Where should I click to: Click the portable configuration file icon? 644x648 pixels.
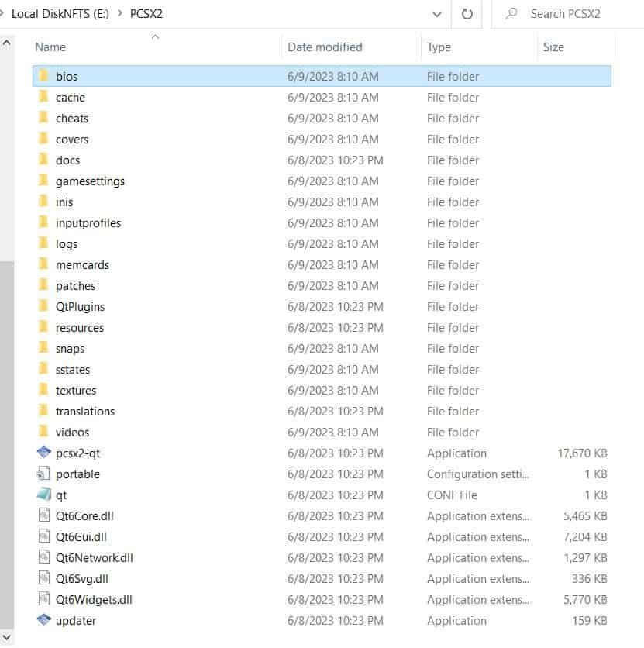click(43, 474)
